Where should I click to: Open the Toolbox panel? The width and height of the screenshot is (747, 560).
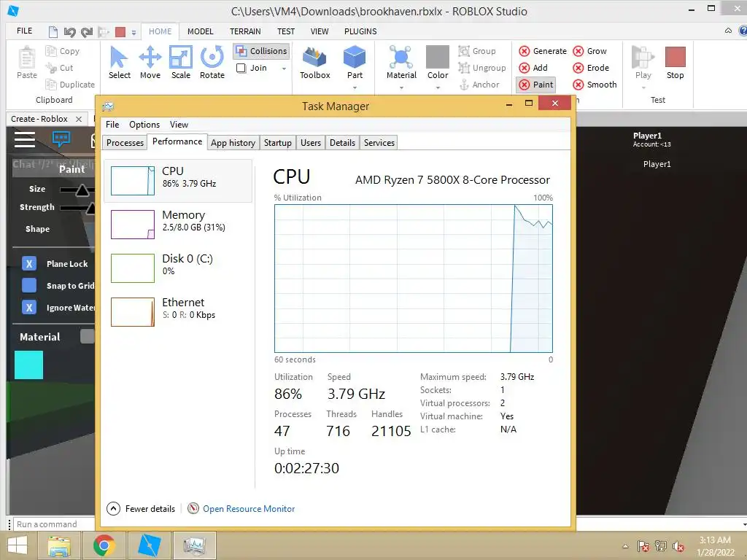click(x=315, y=63)
